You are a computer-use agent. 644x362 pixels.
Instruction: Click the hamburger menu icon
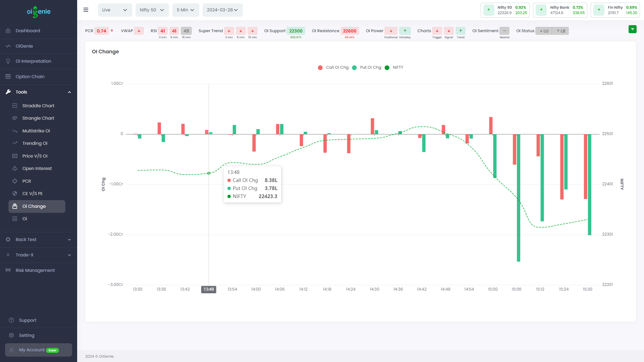click(86, 10)
